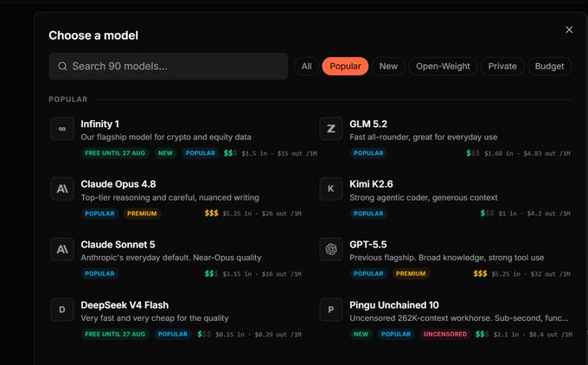Close the Choose a model dialog
Screen dimensions: 588x365
(x=569, y=29)
